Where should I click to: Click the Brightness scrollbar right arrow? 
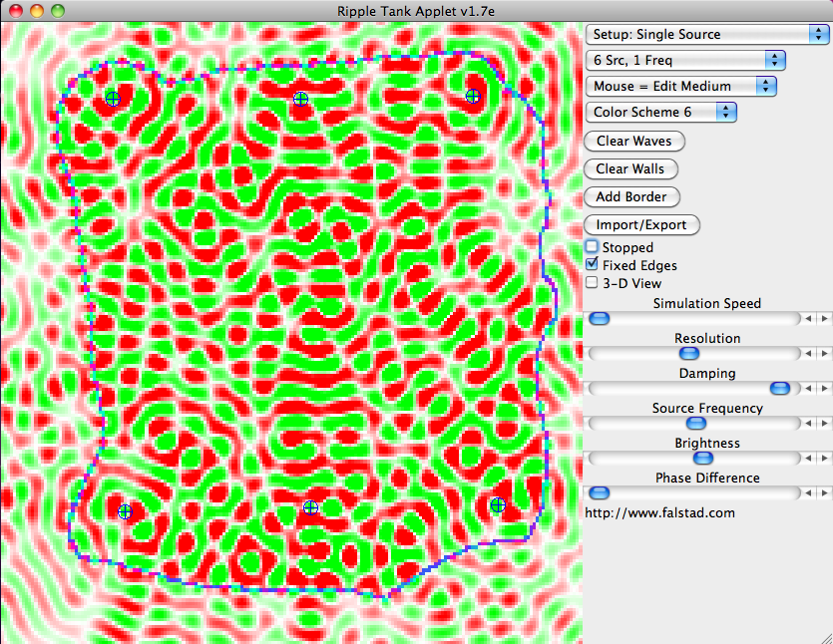[824, 459]
